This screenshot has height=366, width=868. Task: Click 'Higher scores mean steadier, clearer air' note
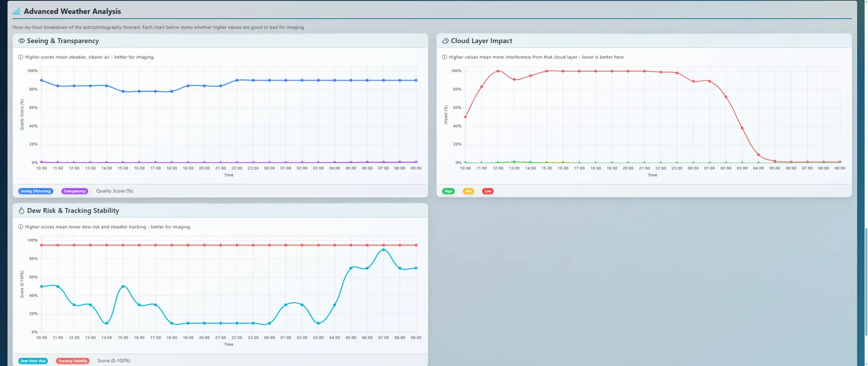[90, 57]
